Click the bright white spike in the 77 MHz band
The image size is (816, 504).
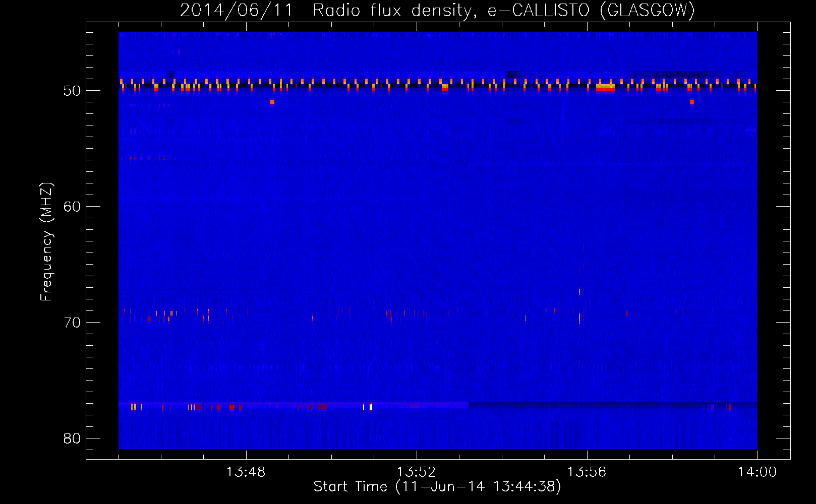pos(371,407)
